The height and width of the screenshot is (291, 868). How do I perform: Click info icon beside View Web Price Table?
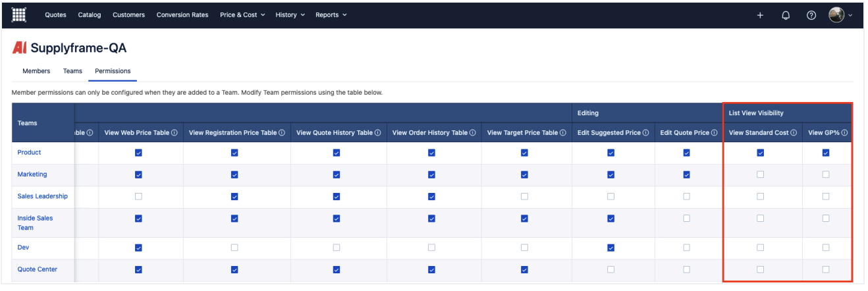(x=175, y=133)
